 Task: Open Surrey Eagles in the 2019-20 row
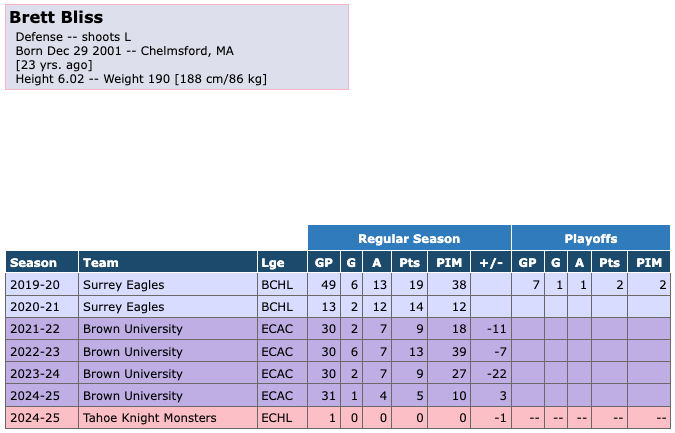tap(123, 285)
